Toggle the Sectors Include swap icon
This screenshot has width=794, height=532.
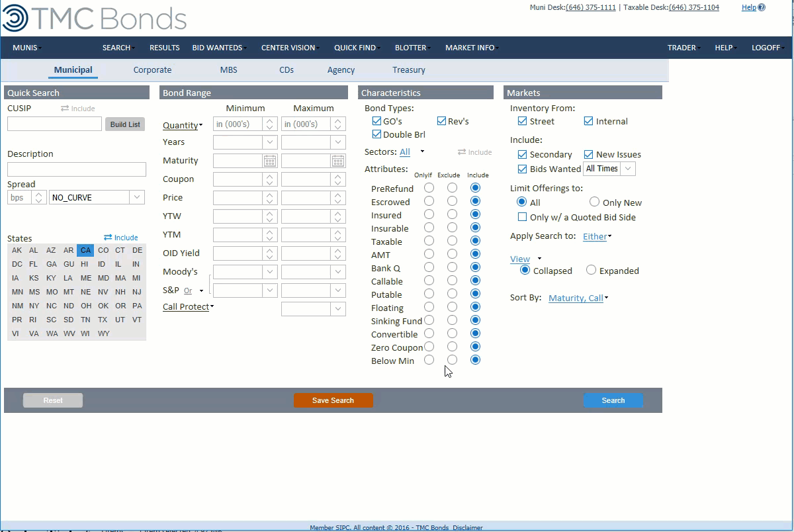point(462,152)
